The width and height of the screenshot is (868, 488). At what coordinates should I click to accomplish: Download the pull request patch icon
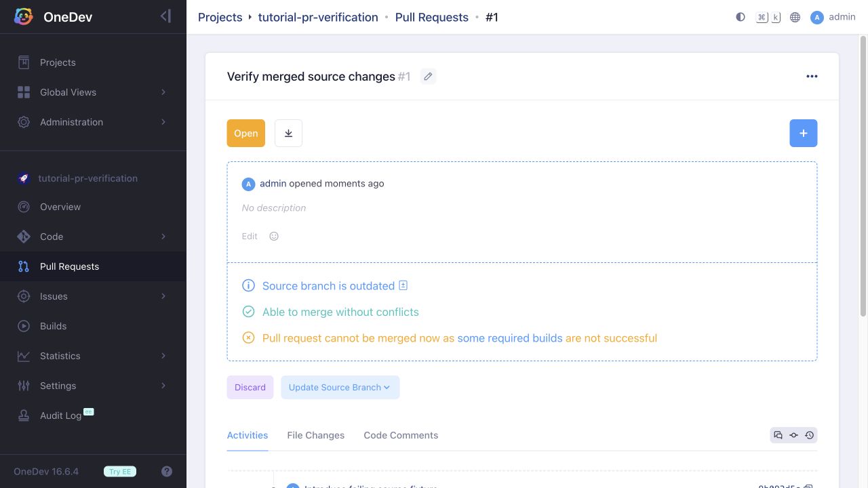point(288,134)
